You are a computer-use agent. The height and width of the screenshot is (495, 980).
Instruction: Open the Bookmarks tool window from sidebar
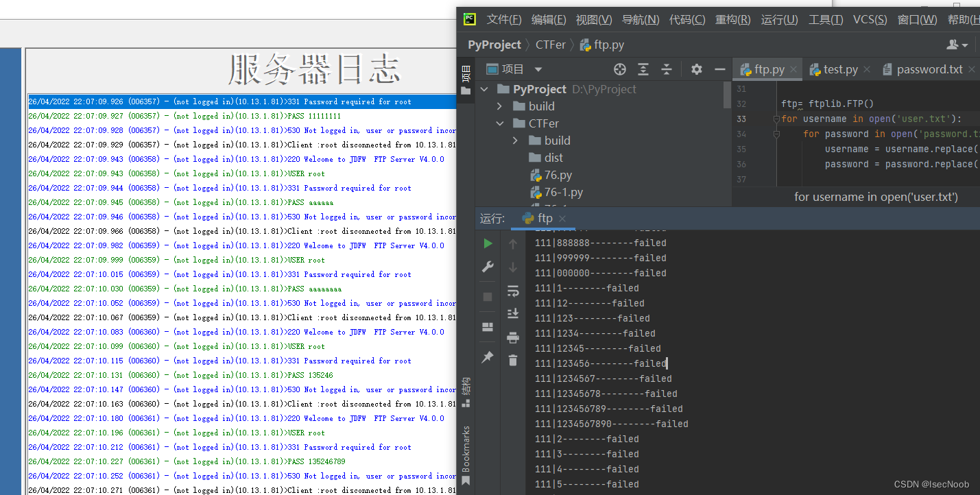point(466,455)
